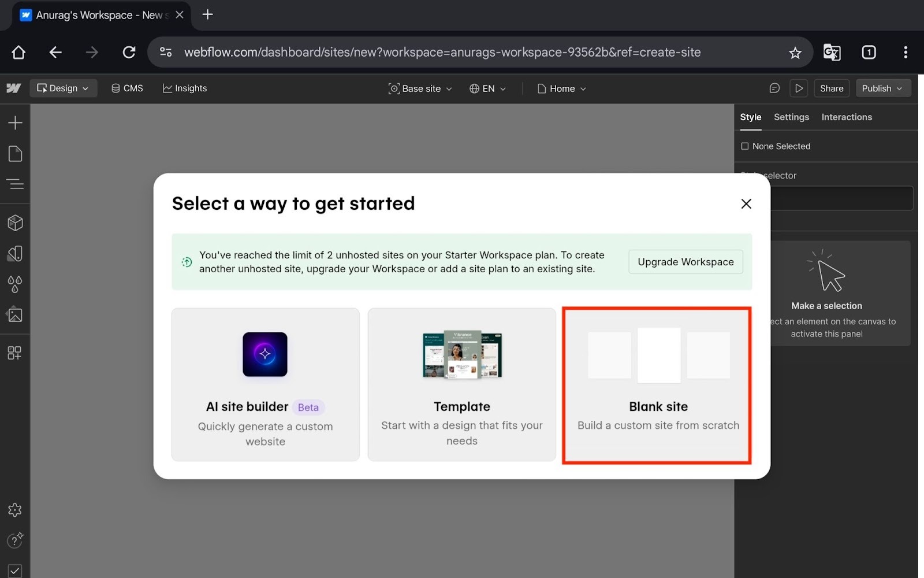Open the comments bubble icon
Image resolution: width=924 pixels, height=578 pixels.
774,88
